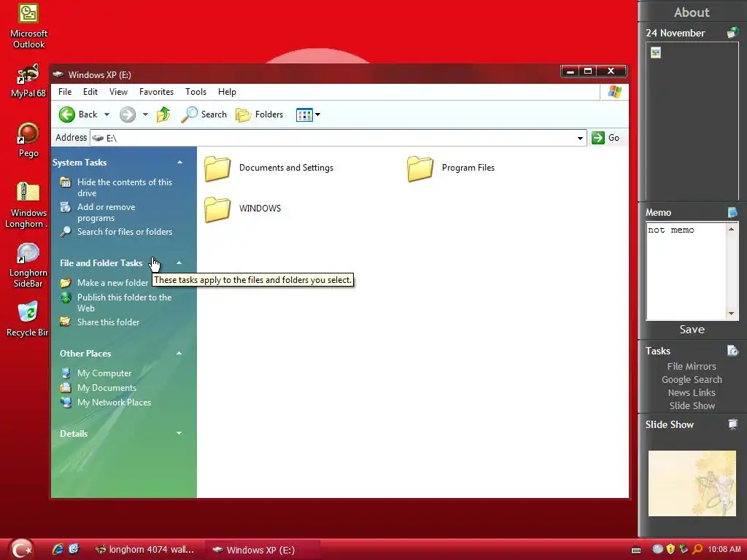Open the Tools menu
Image resolution: width=747 pixels, height=560 pixels.
coord(196,92)
